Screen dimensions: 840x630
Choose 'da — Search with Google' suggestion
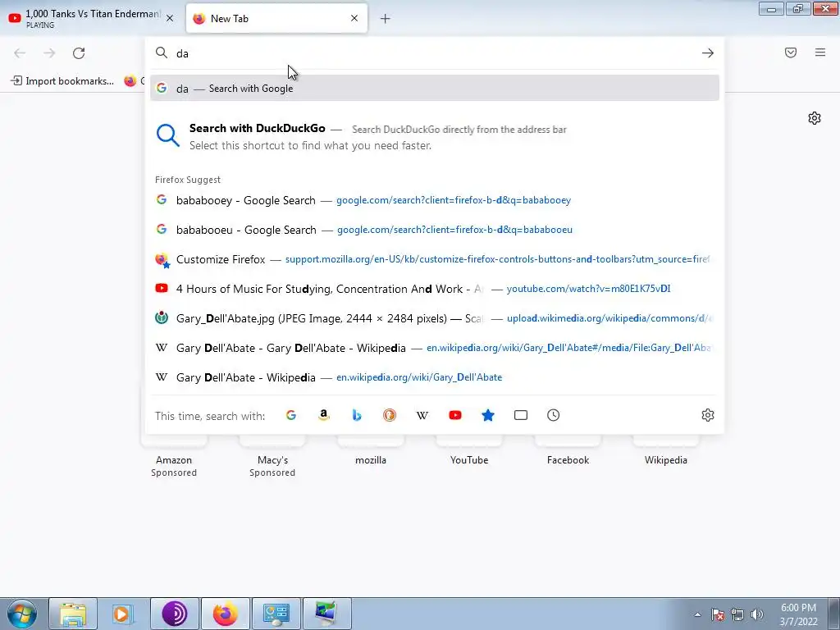tap(435, 89)
